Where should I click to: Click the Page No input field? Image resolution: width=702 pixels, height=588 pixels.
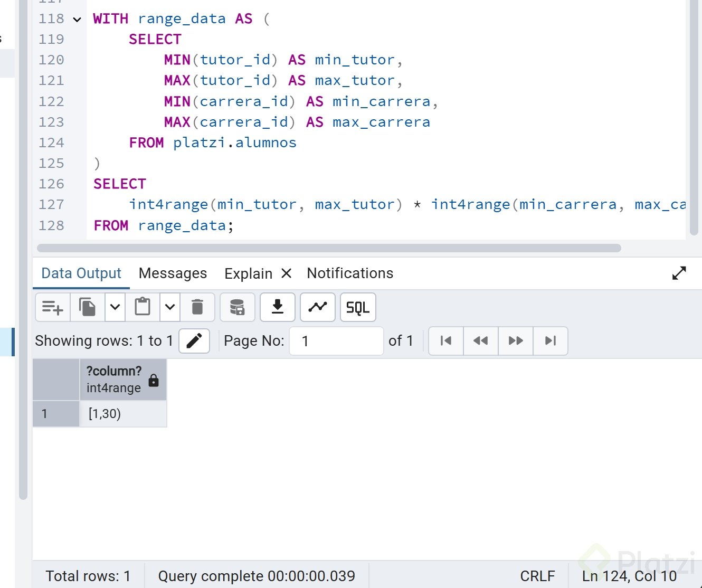tap(336, 341)
